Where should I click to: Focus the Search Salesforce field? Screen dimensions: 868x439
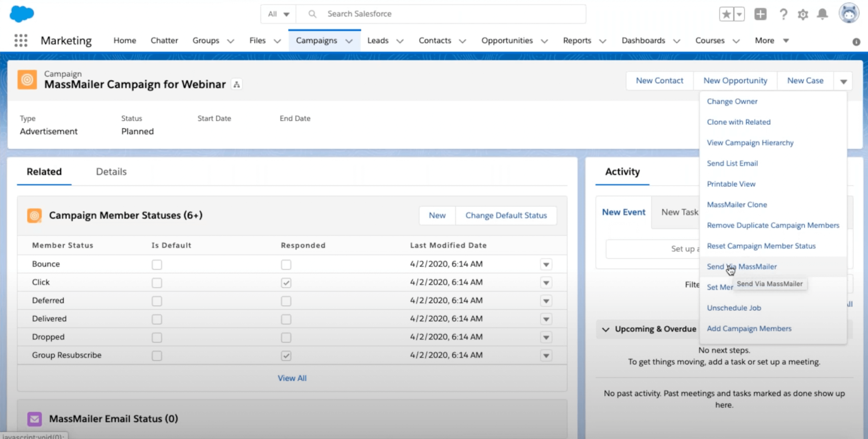pyautogui.click(x=441, y=14)
